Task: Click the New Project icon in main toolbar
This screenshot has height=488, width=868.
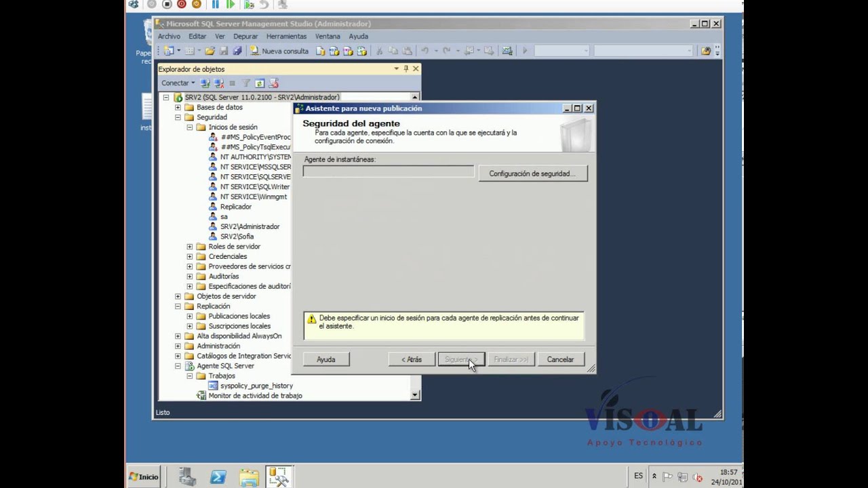Action: (x=169, y=51)
